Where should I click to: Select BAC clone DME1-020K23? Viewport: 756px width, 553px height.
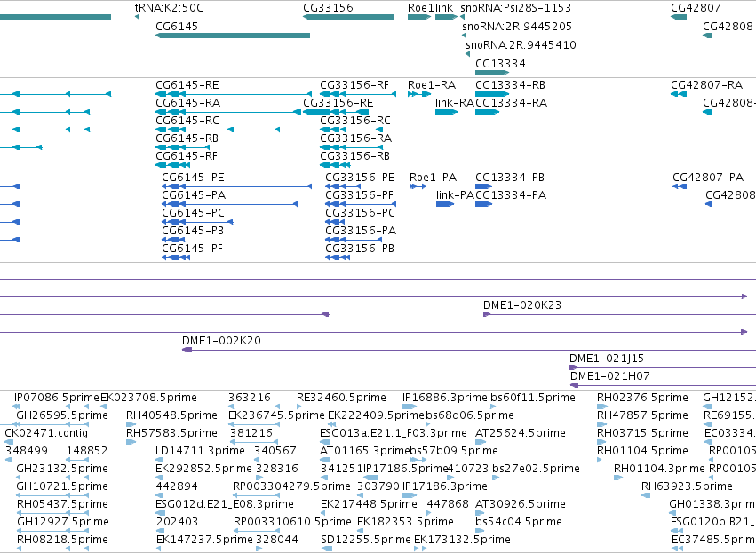point(619,314)
